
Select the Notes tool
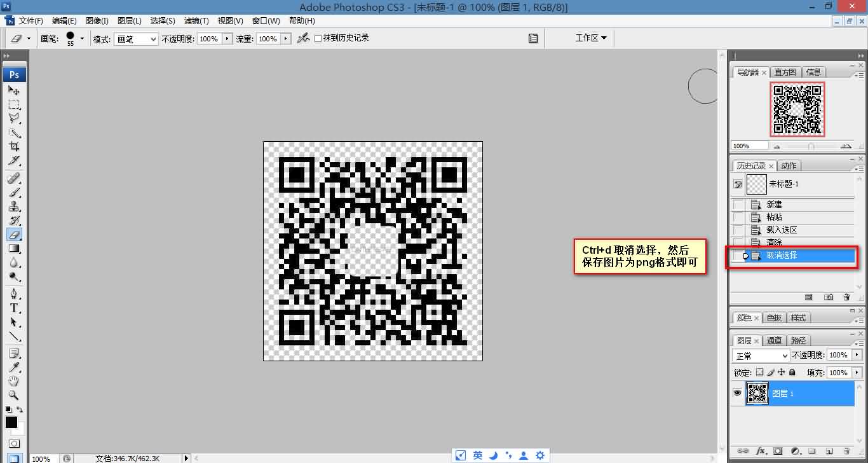click(x=14, y=353)
